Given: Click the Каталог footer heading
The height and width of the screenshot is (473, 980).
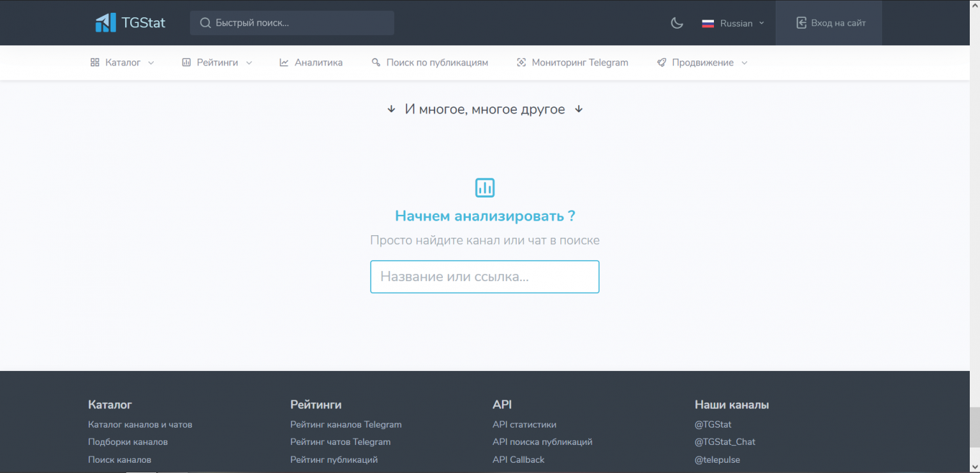Looking at the screenshot, I should pos(110,405).
